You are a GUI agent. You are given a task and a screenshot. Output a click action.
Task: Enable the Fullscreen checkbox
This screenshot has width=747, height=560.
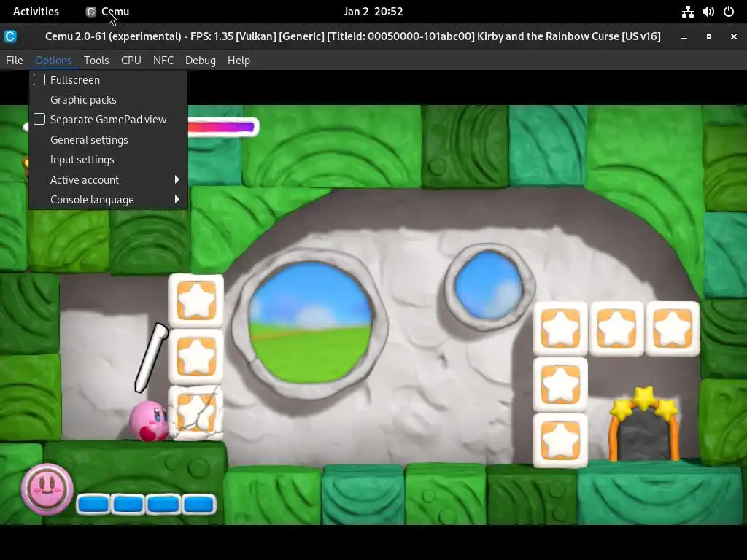(x=39, y=79)
